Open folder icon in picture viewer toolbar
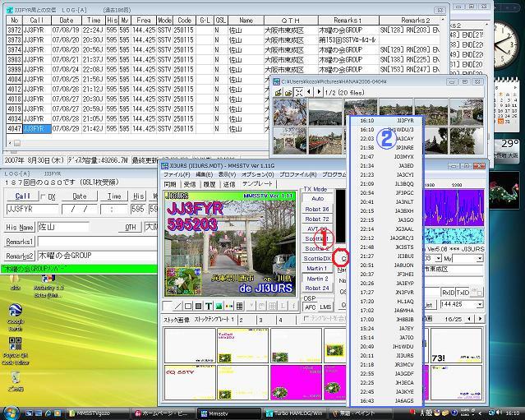Screen dimensions: 525x420 coord(288,92)
